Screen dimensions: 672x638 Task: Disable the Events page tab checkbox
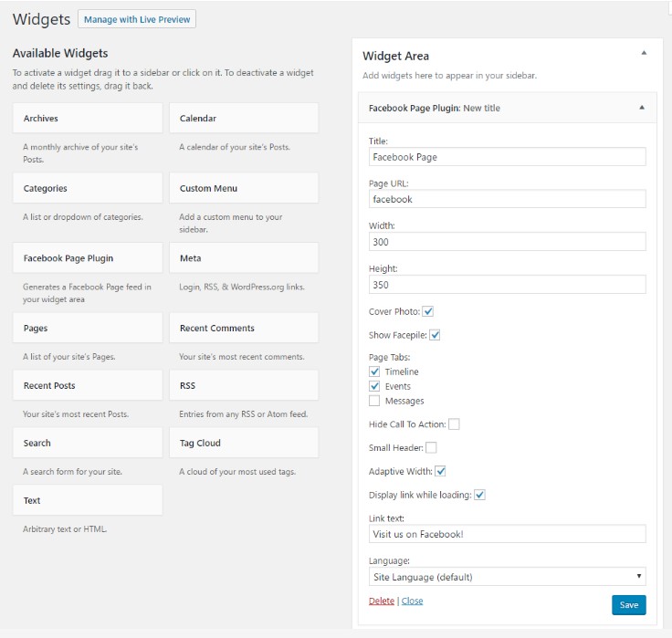374,386
